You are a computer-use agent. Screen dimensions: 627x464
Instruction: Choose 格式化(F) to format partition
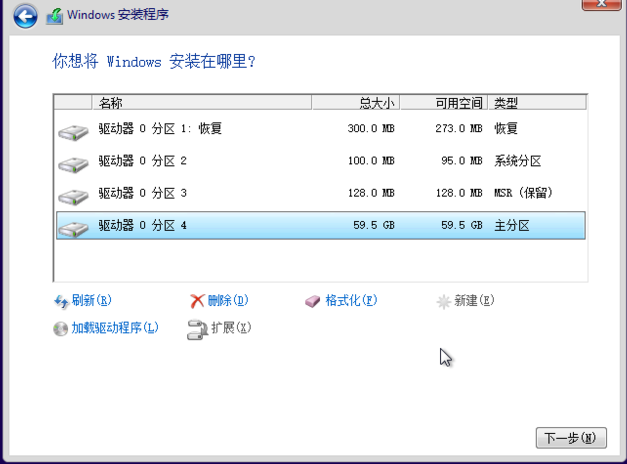351,300
